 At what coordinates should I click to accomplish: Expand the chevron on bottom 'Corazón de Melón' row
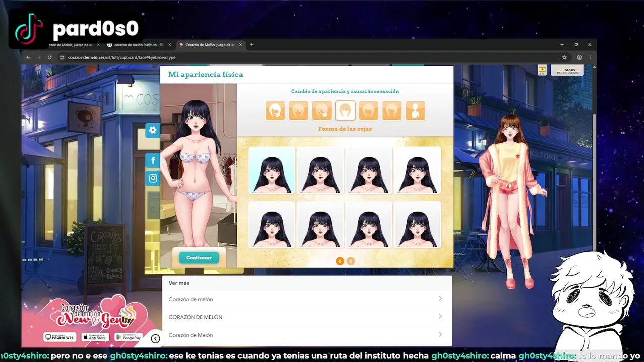click(440, 335)
